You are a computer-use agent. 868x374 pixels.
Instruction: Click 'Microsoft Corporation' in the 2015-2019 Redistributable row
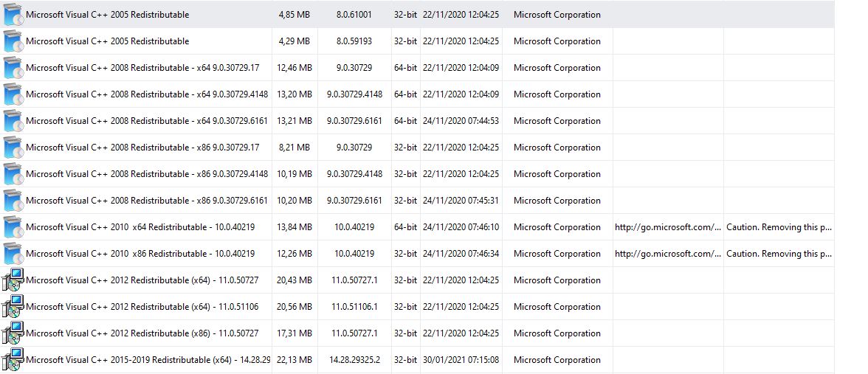point(557,360)
